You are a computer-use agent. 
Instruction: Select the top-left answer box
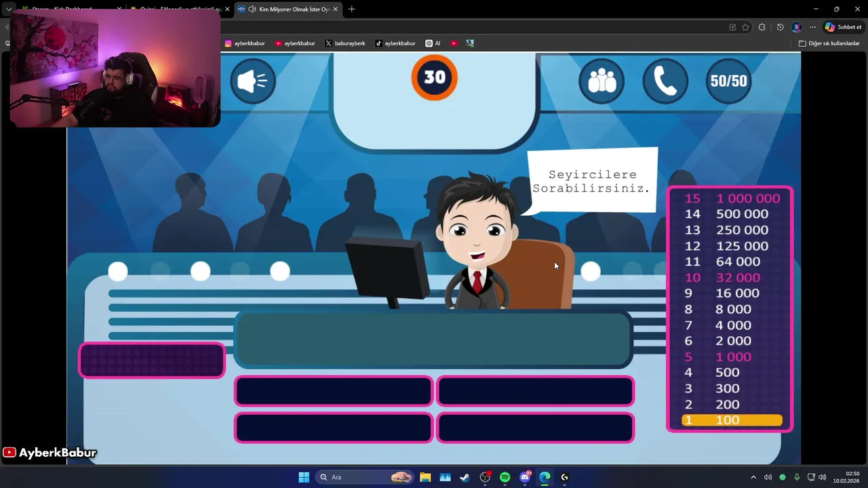click(x=334, y=391)
